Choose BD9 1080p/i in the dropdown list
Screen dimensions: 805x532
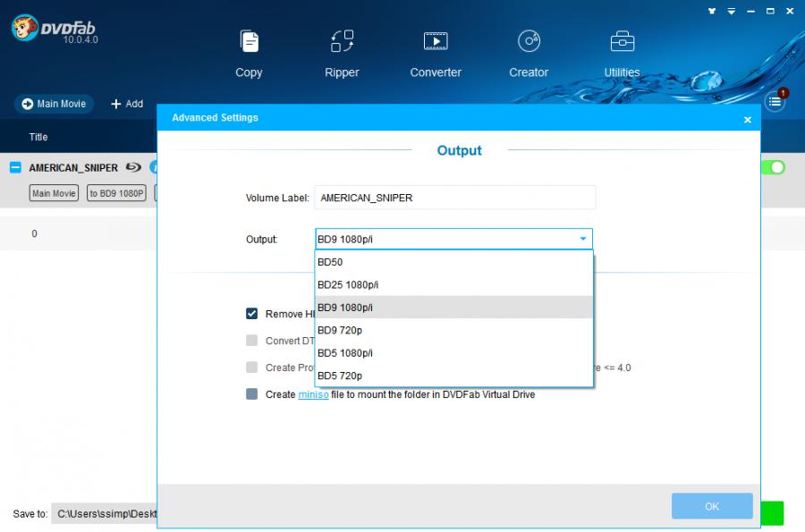[x=453, y=308]
